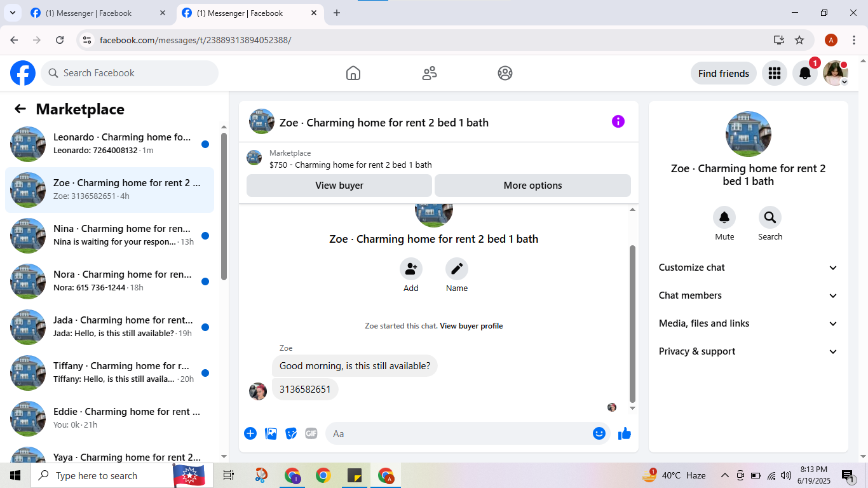Expand the Customize chat section

click(x=749, y=268)
